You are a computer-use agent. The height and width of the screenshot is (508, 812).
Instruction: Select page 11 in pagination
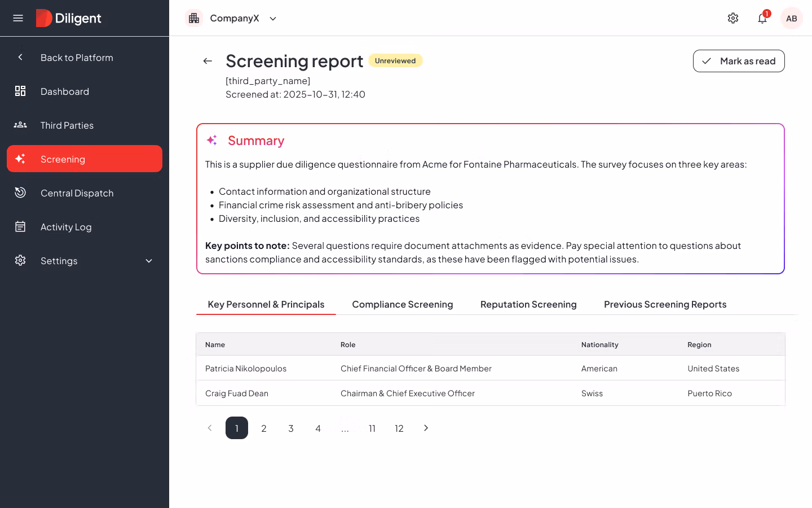(x=372, y=428)
